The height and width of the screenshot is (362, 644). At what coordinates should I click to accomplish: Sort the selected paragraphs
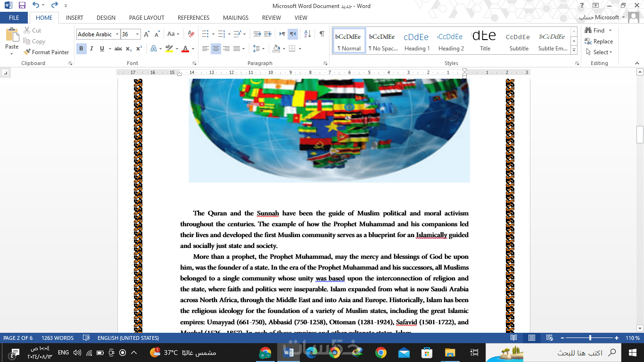pos(307,34)
